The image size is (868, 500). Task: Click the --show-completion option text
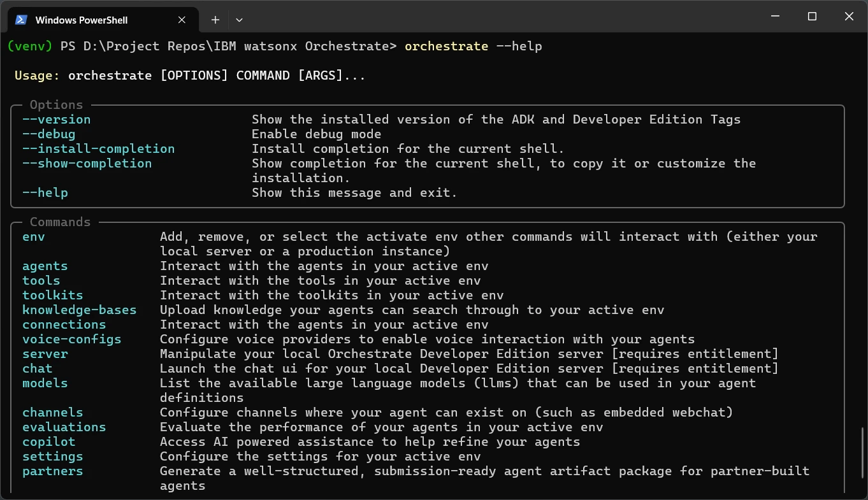(x=87, y=163)
